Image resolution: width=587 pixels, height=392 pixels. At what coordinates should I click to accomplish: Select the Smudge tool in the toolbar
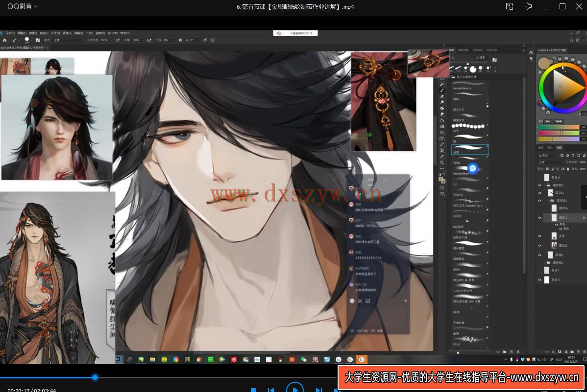point(442,115)
